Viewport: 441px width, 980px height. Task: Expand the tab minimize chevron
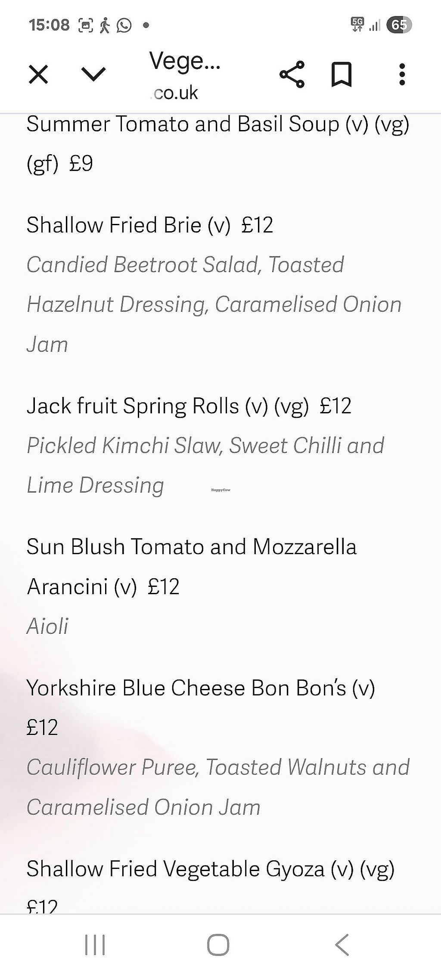pyautogui.click(x=93, y=74)
